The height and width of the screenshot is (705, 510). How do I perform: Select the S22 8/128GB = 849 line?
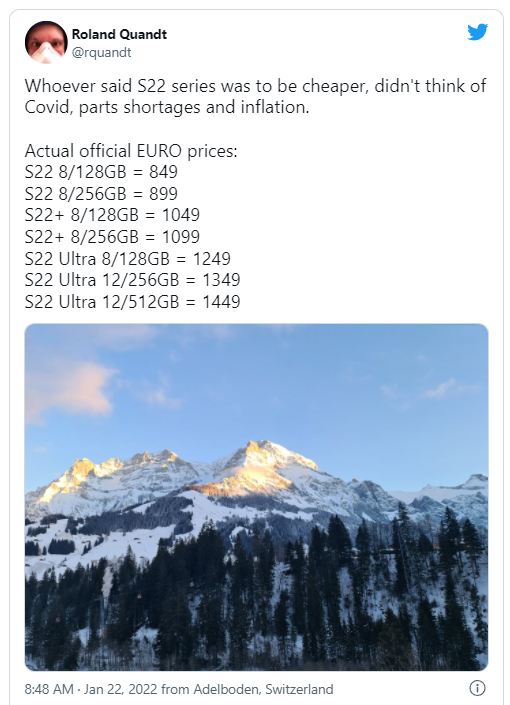coord(101,172)
